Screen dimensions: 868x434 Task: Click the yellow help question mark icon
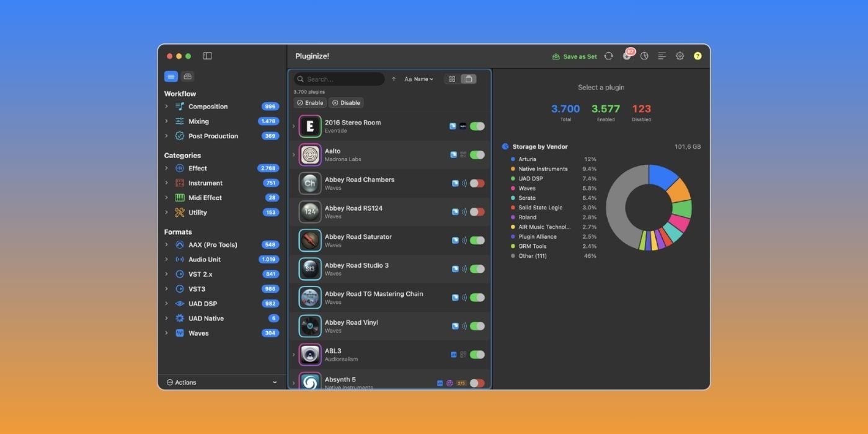pyautogui.click(x=697, y=56)
